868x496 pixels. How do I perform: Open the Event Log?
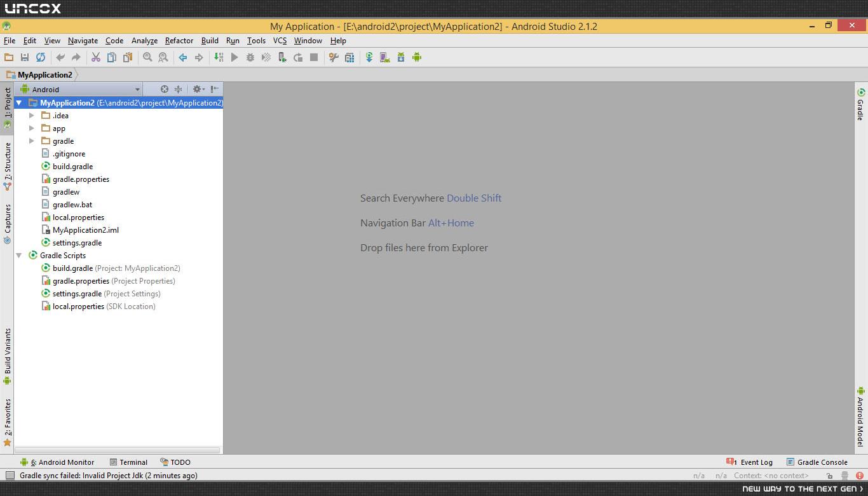(x=750, y=462)
